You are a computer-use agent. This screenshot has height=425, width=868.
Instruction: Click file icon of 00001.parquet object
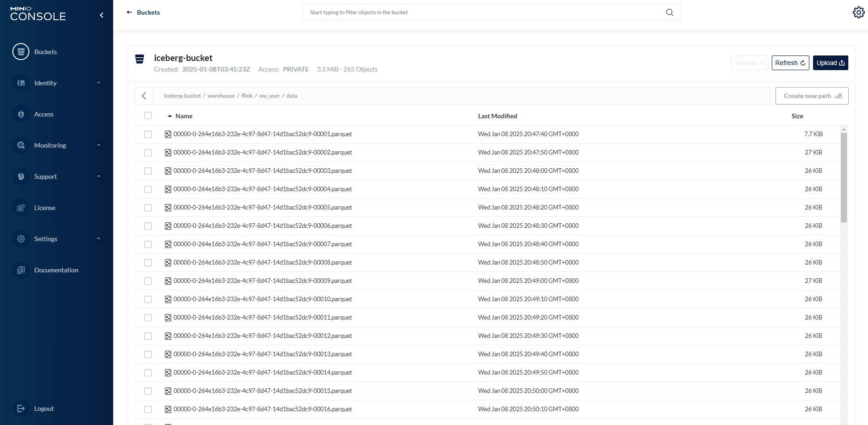click(168, 134)
